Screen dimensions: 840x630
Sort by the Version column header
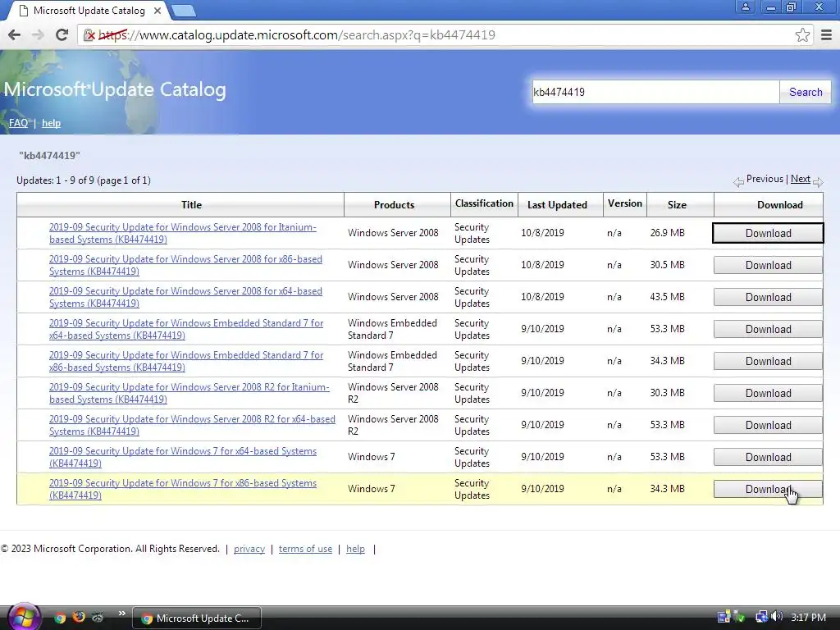point(624,203)
